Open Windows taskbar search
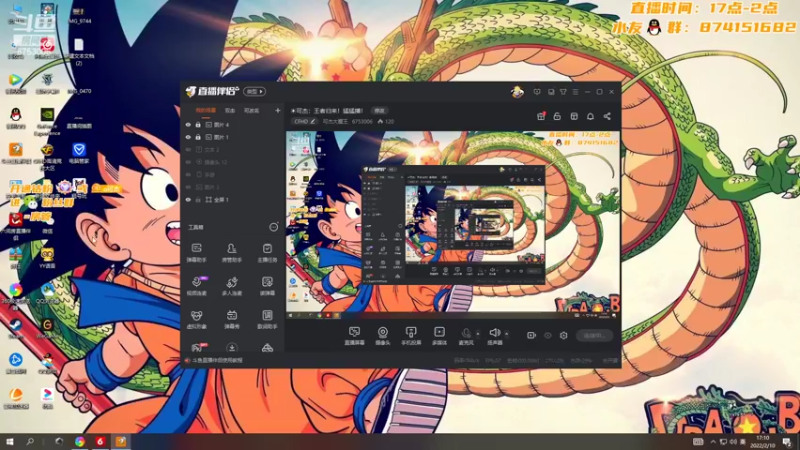Image resolution: width=800 pixels, height=450 pixels. [30, 441]
